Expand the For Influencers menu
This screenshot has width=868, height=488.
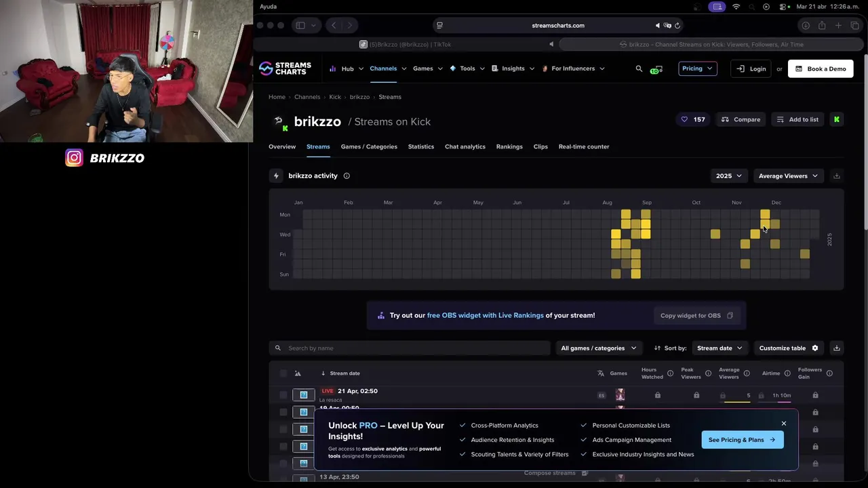(573, 68)
